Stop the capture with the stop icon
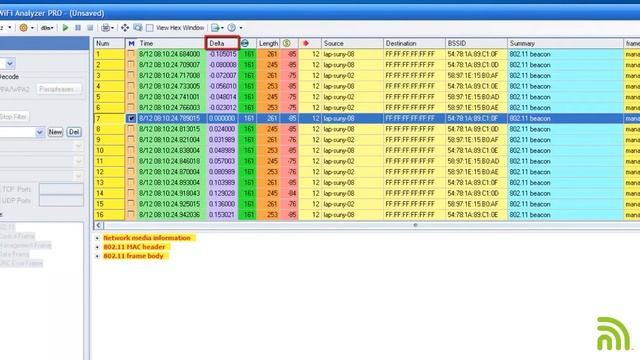Image resolution: width=640 pixels, height=360 pixels. coord(90,28)
